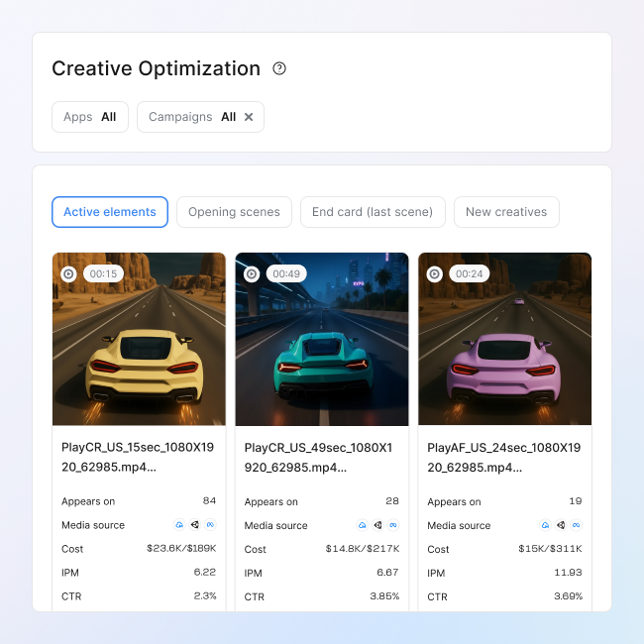Click Unity media source icon in second card
This screenshot has height=644, width=644.
377,525
